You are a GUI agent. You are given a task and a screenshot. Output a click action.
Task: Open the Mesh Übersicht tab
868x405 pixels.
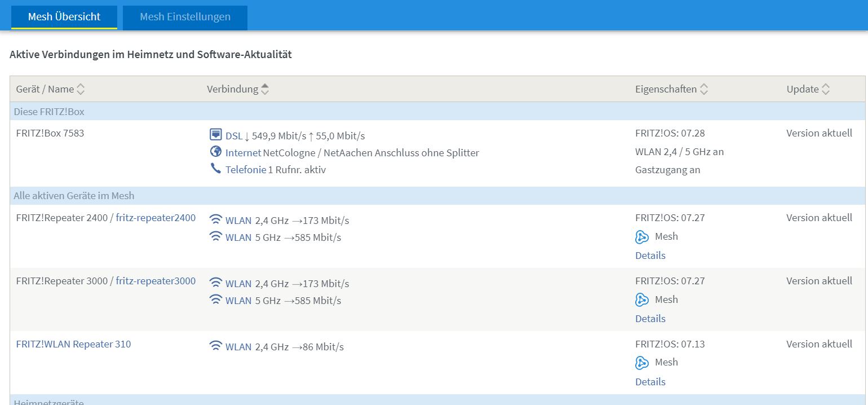(x=64, y=17)
